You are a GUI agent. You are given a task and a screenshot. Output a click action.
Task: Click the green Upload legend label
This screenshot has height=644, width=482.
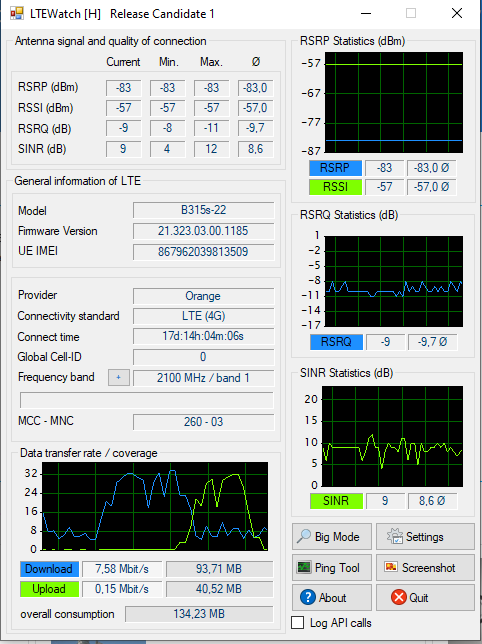point(49,589)
